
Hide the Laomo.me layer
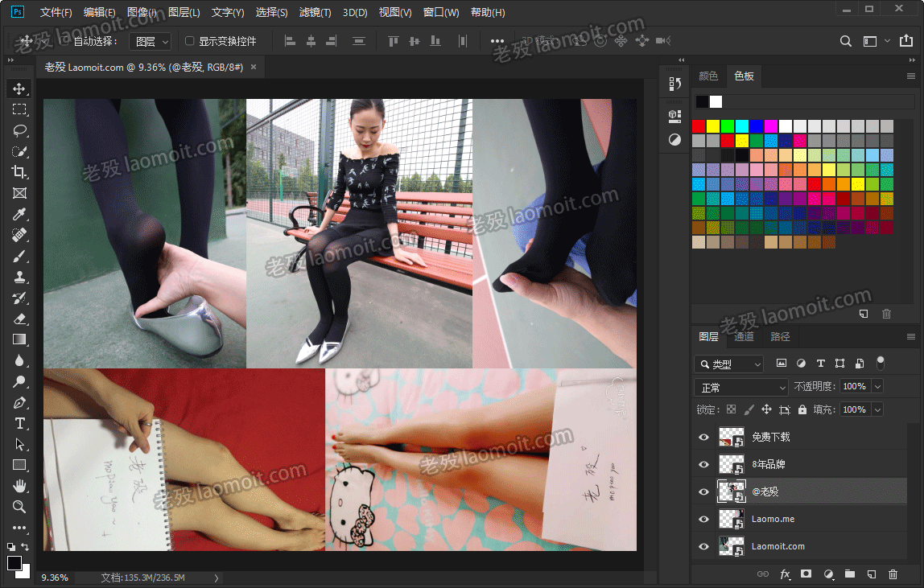[703, 519]
